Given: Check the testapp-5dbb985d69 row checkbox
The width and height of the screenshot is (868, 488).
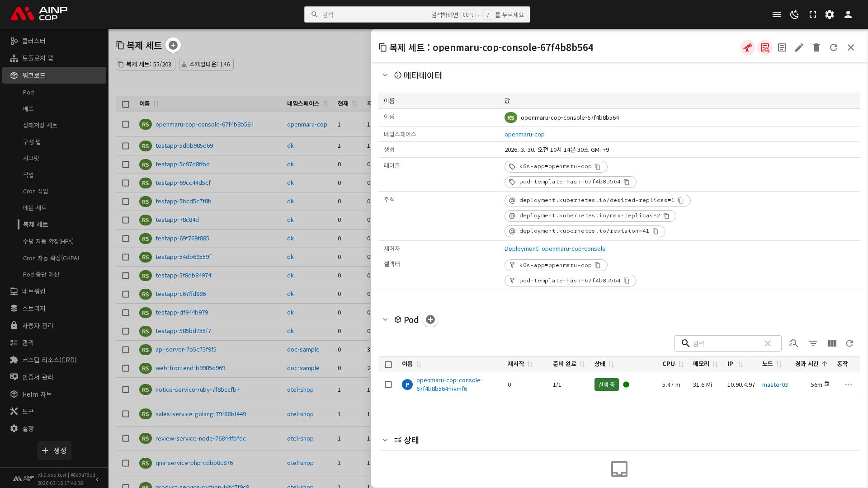Looking at the screenshot, I should tap(126, 146).
